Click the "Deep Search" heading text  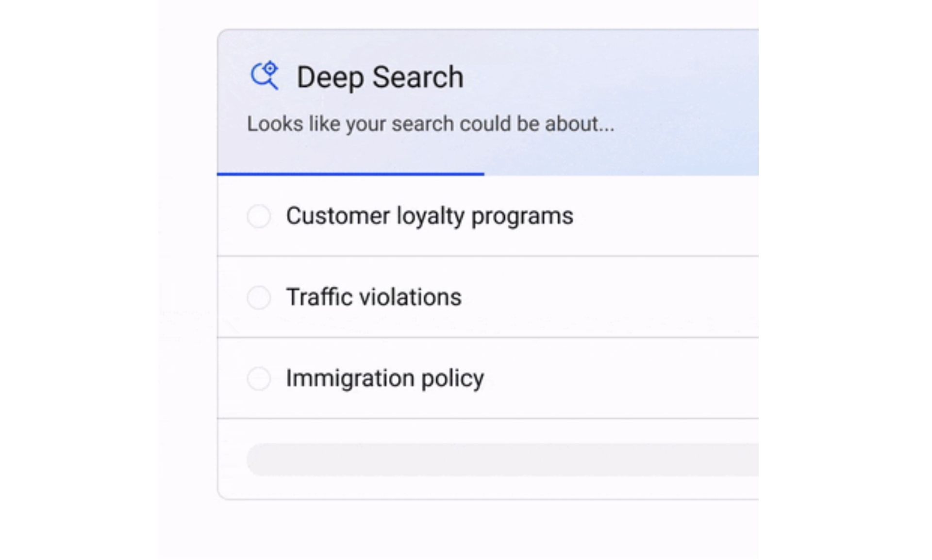click(x=380, y=77)
